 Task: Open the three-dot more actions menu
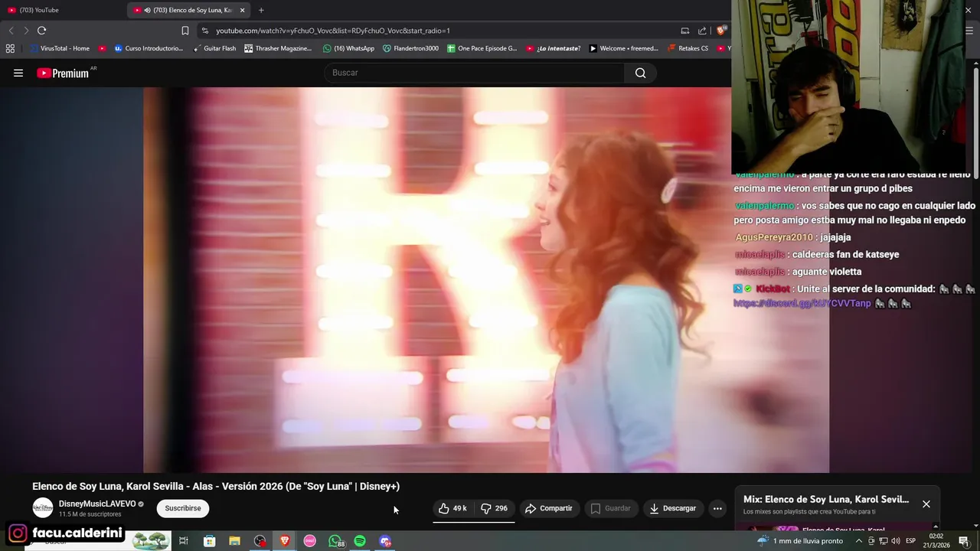click(x=717, y=508)
